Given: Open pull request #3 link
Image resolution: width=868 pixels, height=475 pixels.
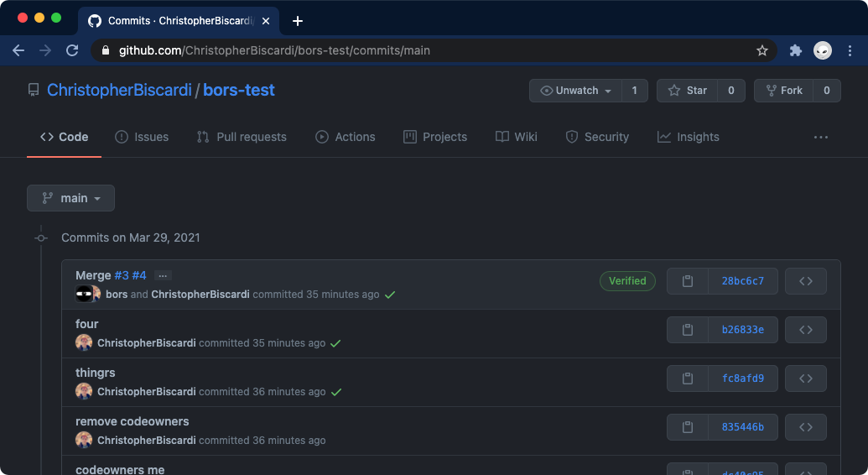Looking at the screenshot, I should [122, 275].
